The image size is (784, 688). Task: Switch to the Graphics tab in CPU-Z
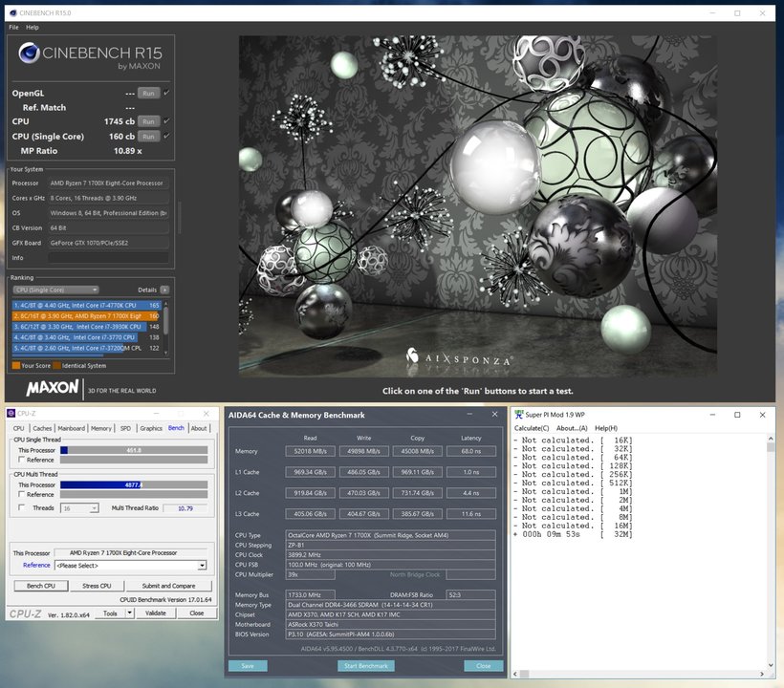151,428
